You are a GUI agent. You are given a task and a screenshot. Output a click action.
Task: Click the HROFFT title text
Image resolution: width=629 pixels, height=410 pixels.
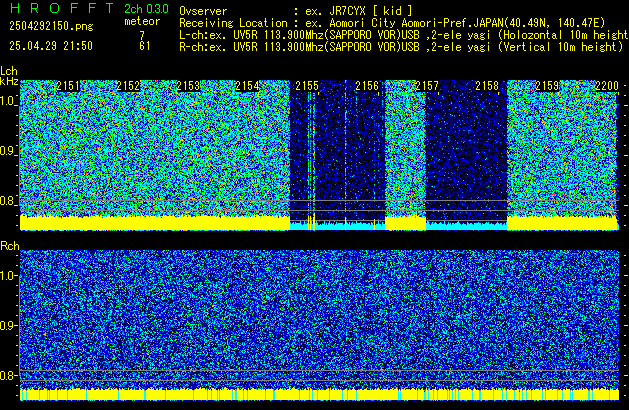(x=62, y=8)
